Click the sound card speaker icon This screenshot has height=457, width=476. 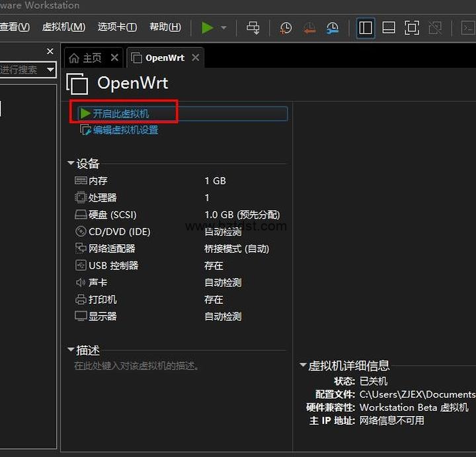coord(81,283)
